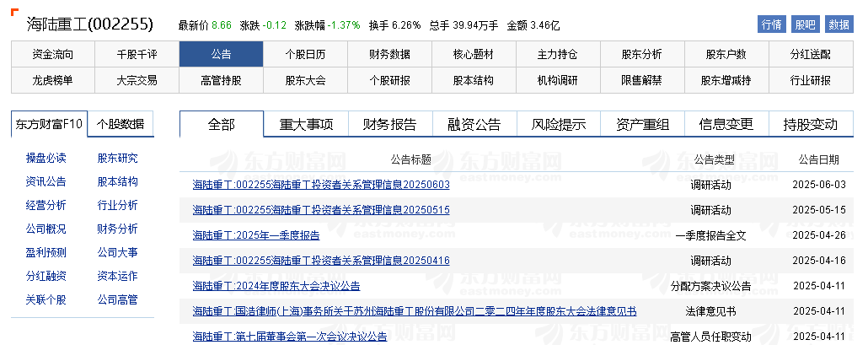Open the 公司概况 sidebar link
Screen dimensions: 868x345
(x=46, y=229)
